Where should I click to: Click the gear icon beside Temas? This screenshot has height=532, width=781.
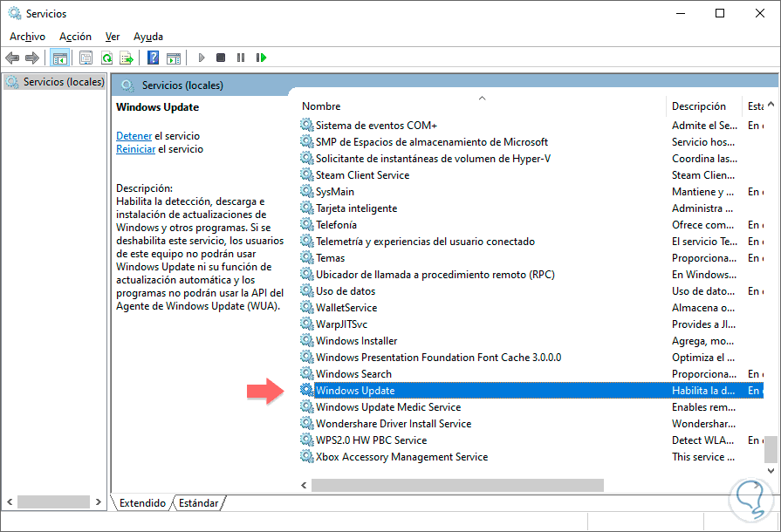click(307, 257)
